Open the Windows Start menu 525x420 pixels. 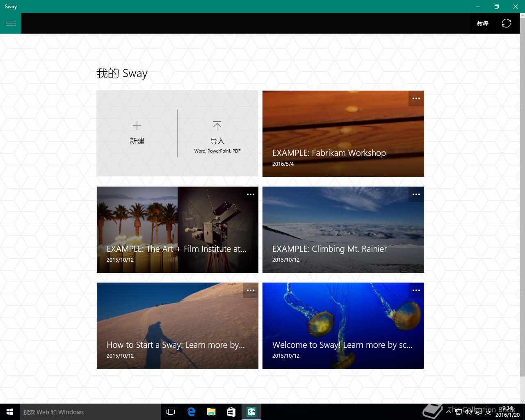(x=10, y=412)
